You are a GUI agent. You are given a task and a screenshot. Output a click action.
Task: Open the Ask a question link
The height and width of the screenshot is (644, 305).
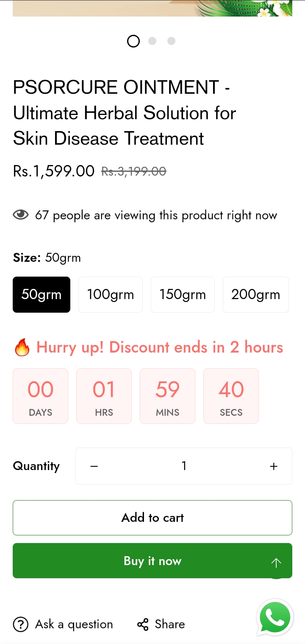[74, 624]
